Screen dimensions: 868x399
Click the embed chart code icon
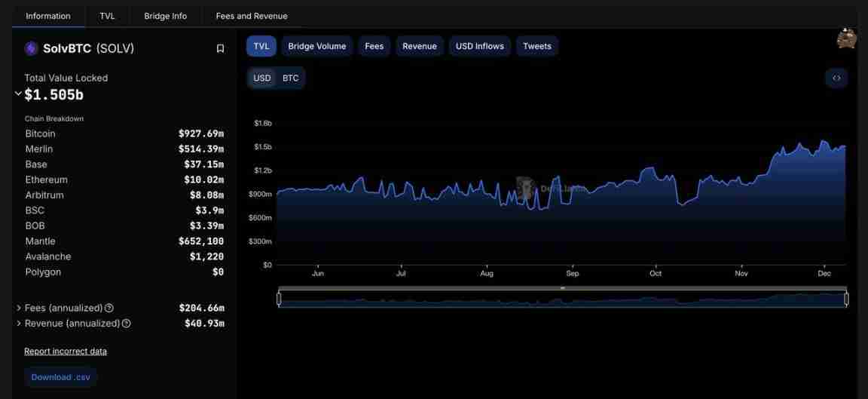[836, 78]
